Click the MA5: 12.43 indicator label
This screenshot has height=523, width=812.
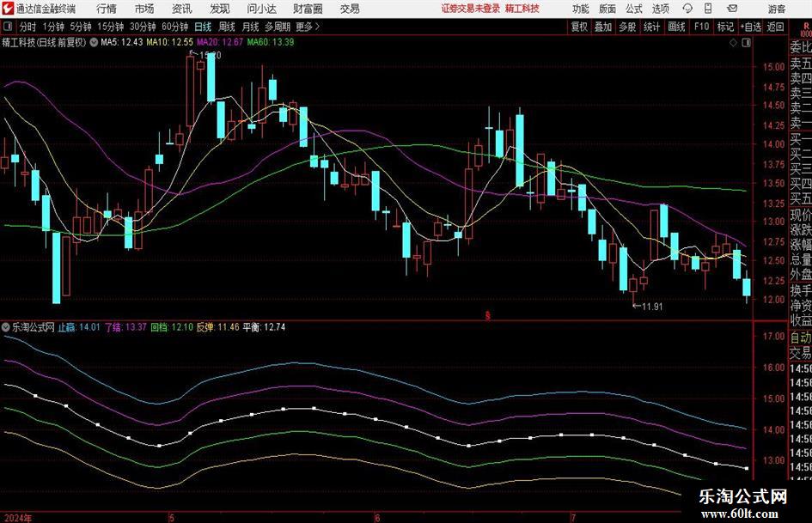point(121,42)
